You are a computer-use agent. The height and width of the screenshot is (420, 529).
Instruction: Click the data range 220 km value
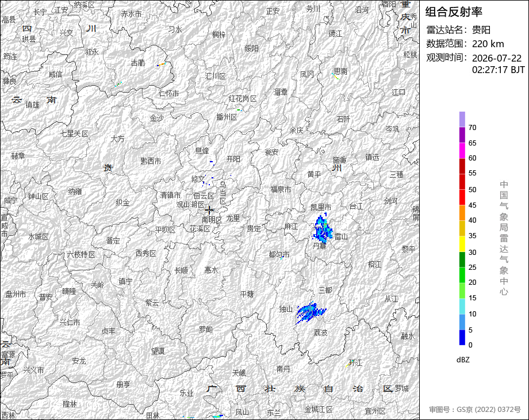tap(488, 44)
